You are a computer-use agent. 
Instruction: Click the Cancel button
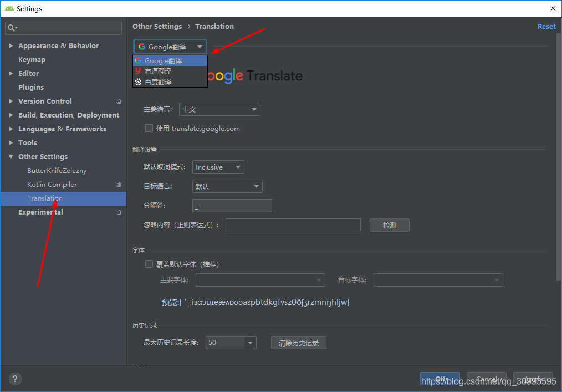click(487, 379)
